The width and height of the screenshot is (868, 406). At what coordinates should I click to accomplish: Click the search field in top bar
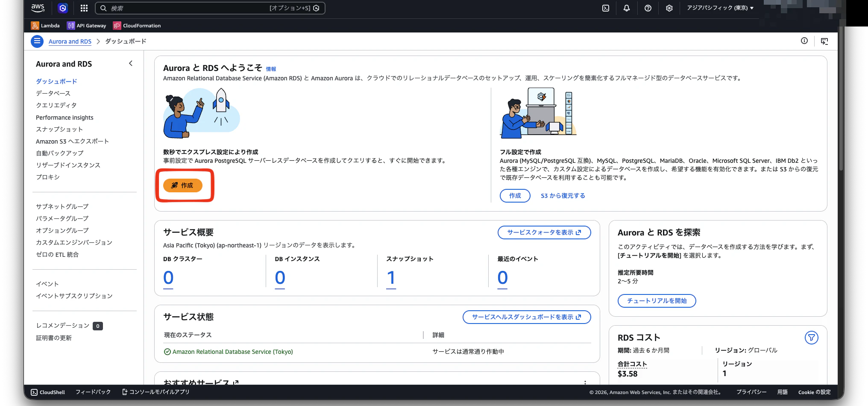(x=210, y=8)
